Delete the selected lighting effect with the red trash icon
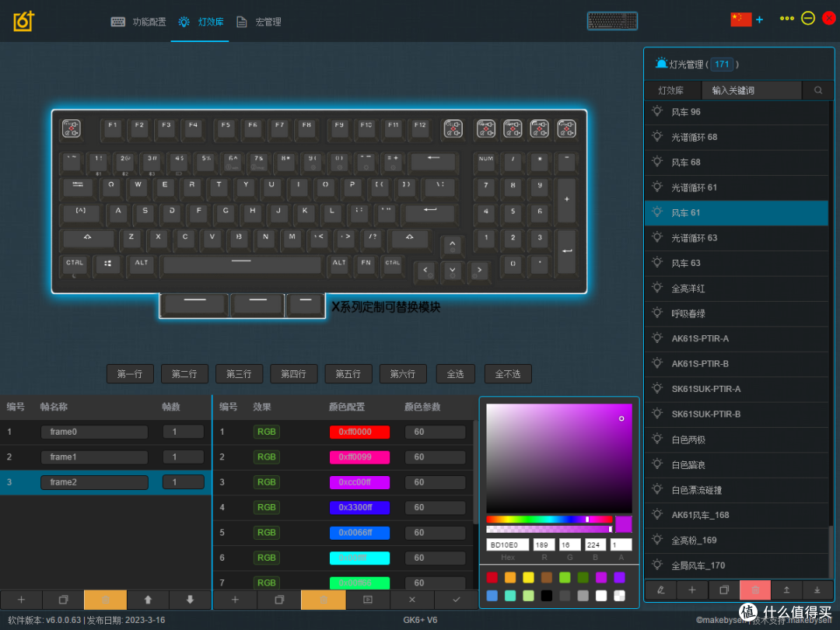Image resolution: width=840 pixels, height=630 pixels. [x=754, y=590]
